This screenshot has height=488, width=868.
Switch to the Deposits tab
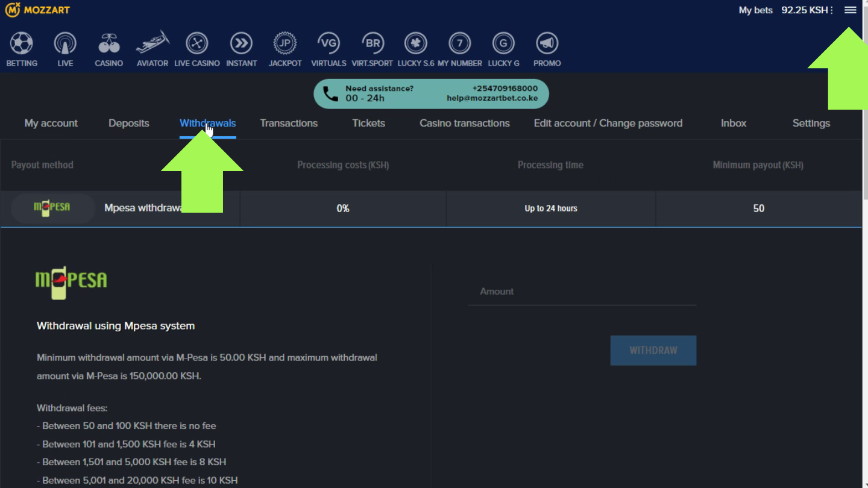[128, 124]
